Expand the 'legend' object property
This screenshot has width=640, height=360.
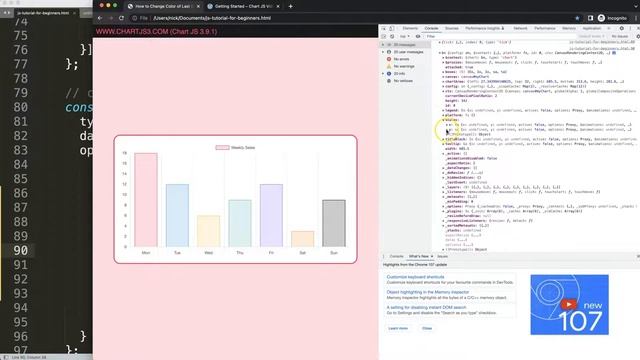point(443,110)
